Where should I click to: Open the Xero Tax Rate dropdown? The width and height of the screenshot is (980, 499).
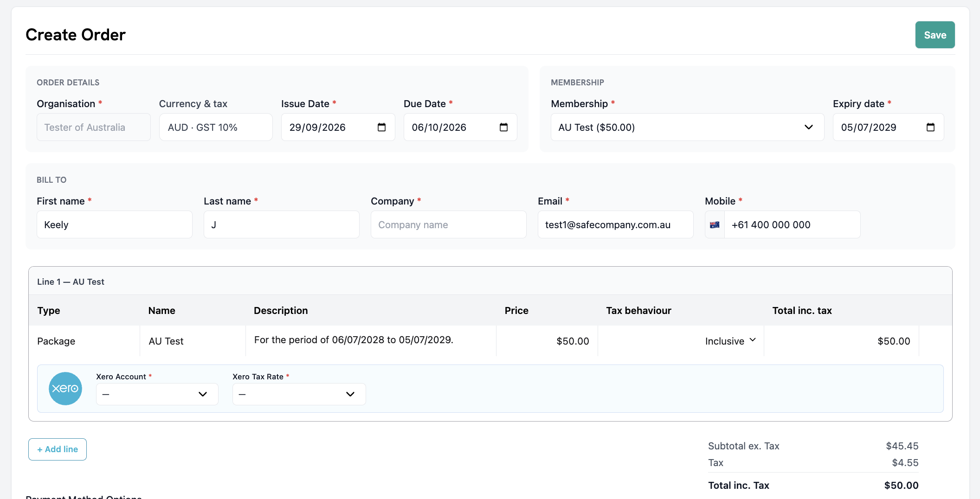coord(299,394)
